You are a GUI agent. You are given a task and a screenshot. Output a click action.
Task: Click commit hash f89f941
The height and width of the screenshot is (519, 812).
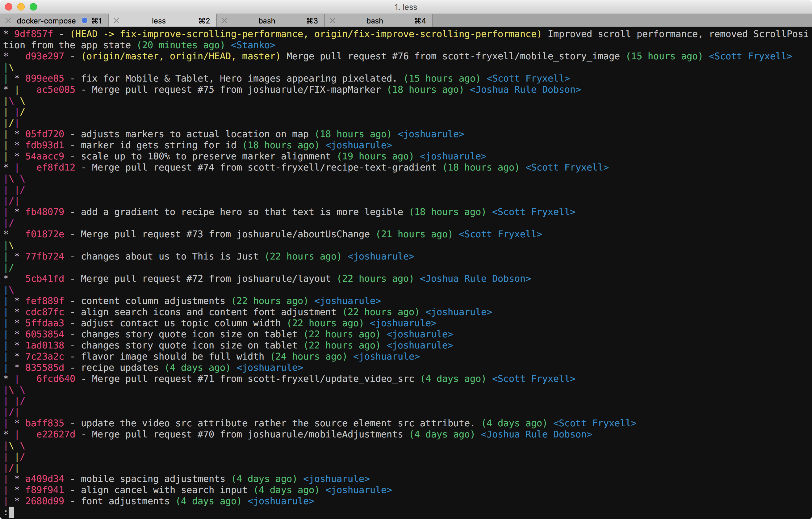point(44,491)
